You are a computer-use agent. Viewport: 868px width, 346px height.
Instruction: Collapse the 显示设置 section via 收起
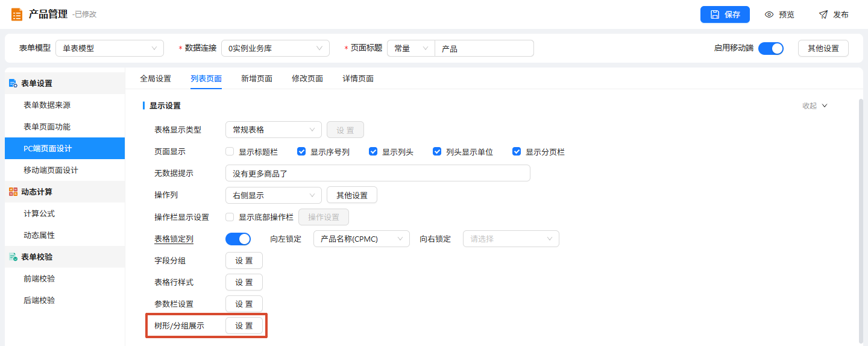815,105
